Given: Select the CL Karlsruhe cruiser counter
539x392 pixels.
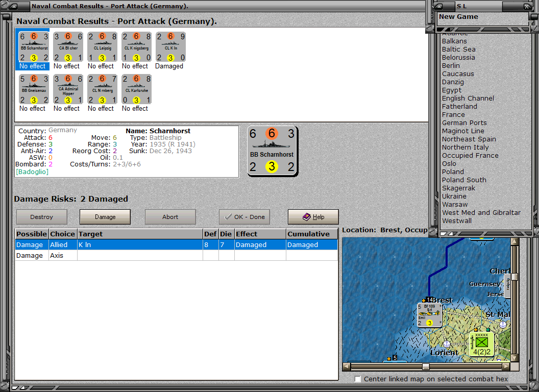Looking at the screenshot, I should [x=136, y=89].
